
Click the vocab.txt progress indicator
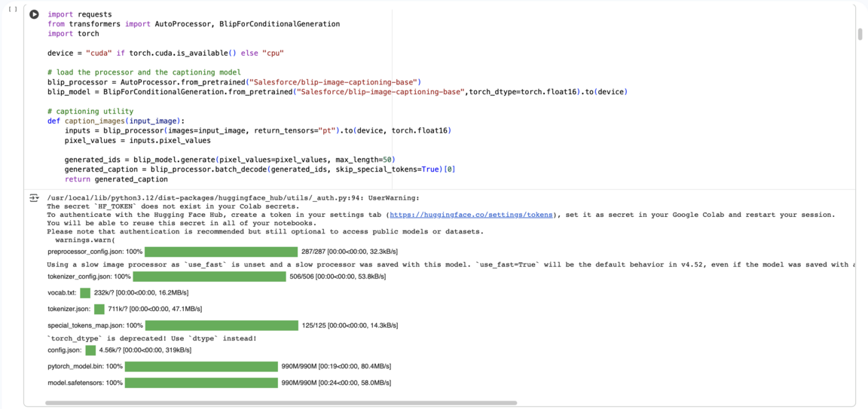click(x=85, y=293)
